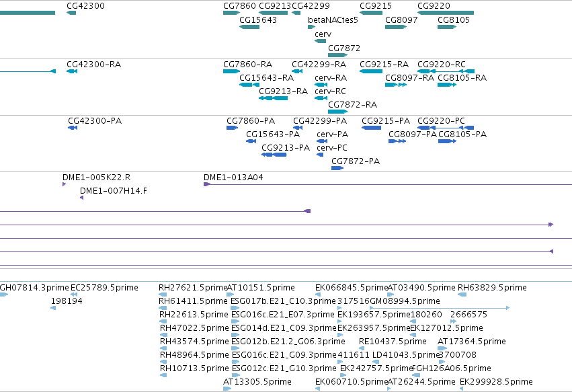Click the CG8105-RA transcript
572x392 pixels.
point(447,85)
